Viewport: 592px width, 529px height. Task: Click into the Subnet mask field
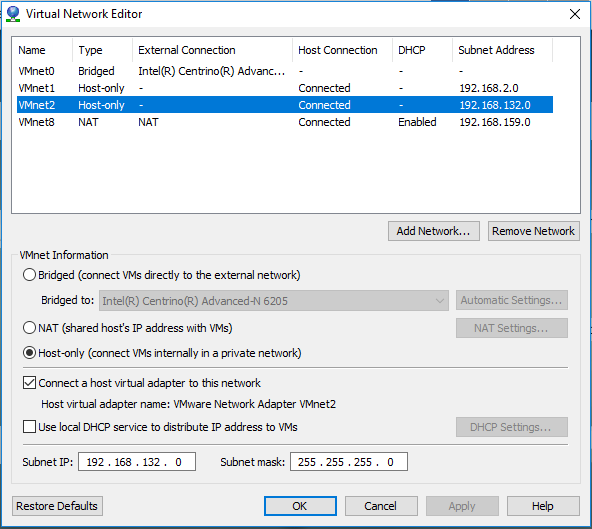(x=348, y=462)
